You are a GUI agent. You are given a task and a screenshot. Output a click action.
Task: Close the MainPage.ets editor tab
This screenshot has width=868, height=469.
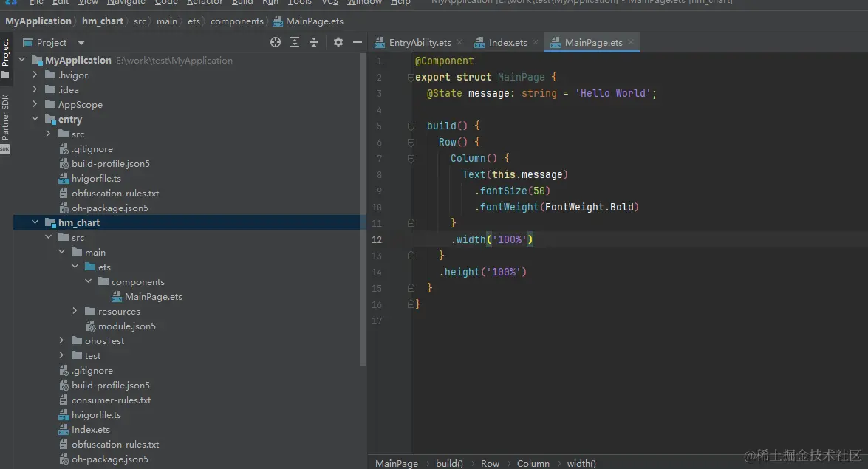pos(631,43)
